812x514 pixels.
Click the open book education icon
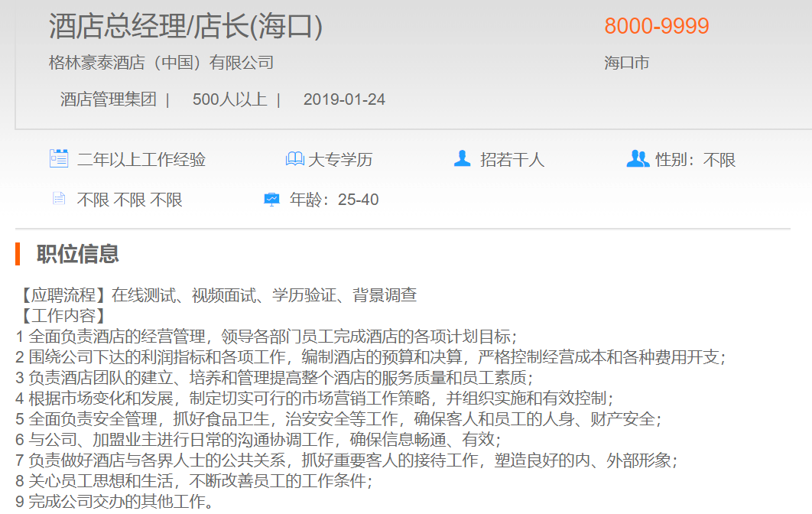point(294,159)
